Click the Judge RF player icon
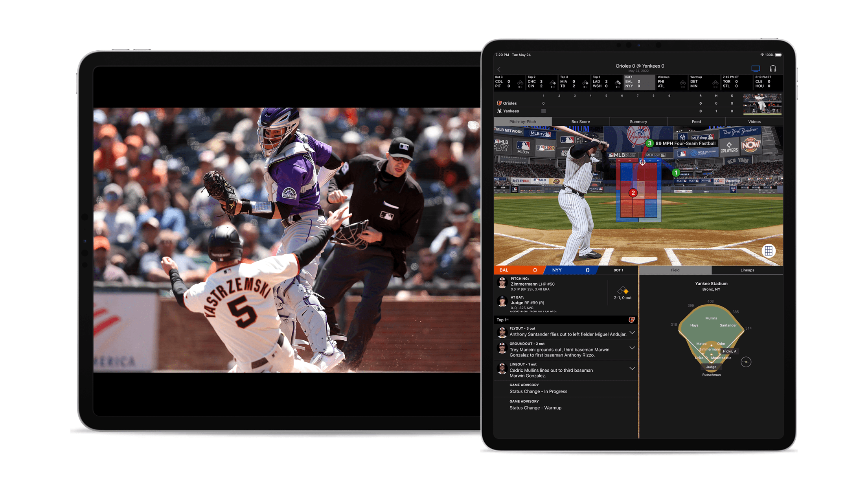The height and width of the screenshot is (488, 868). click(x=502, y=304)
